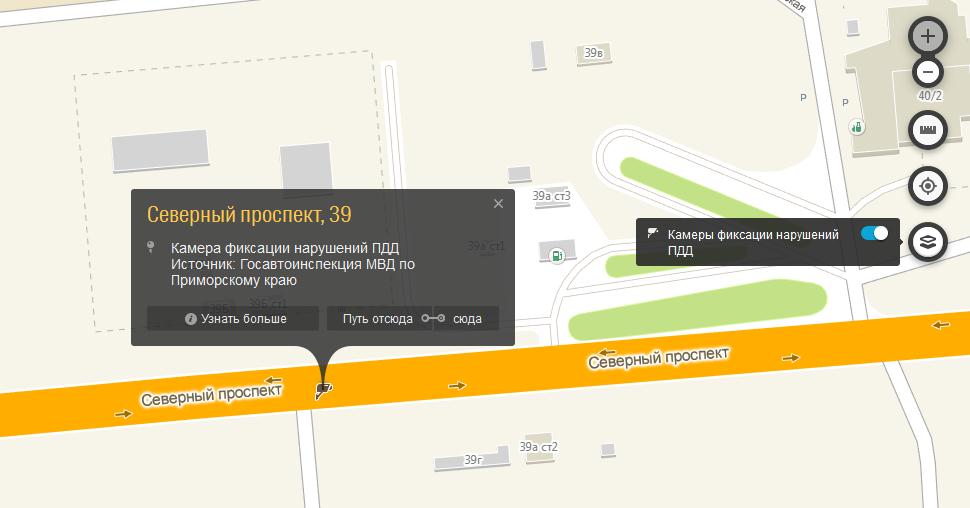Close the Северный проспект, 39 popup
The height and width of the screenshot is (508, 970).
pos(498,204)
